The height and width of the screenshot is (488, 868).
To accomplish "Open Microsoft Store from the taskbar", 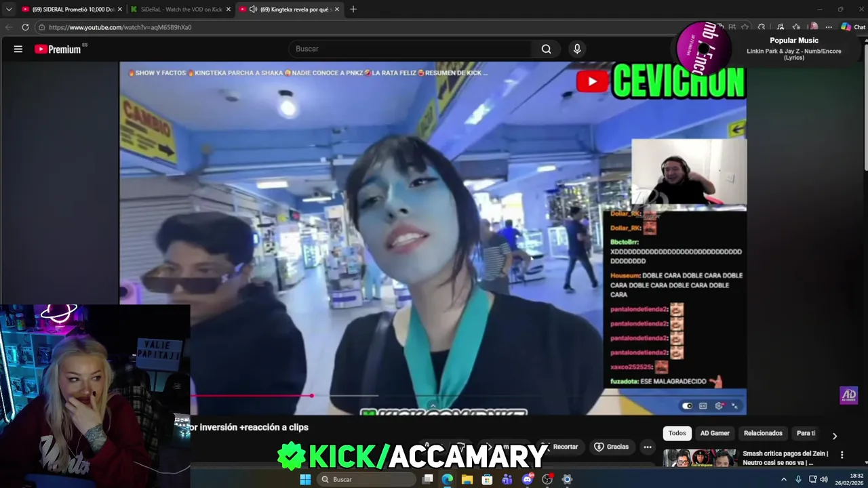I will [487, 479].
